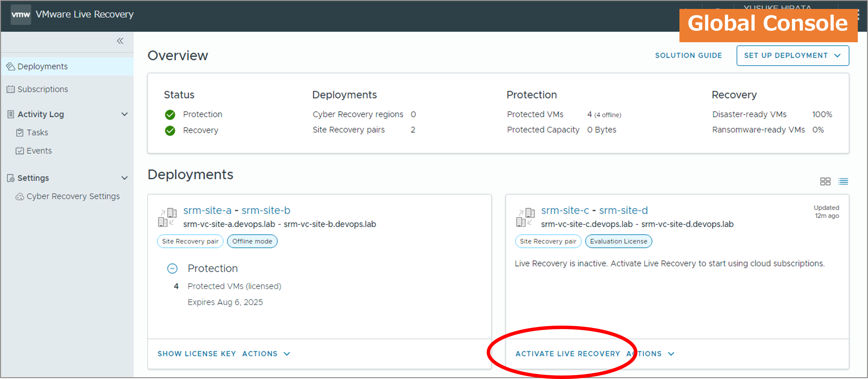Click the Evaluation License badge
Screen dimensions: 868x379
618,242
